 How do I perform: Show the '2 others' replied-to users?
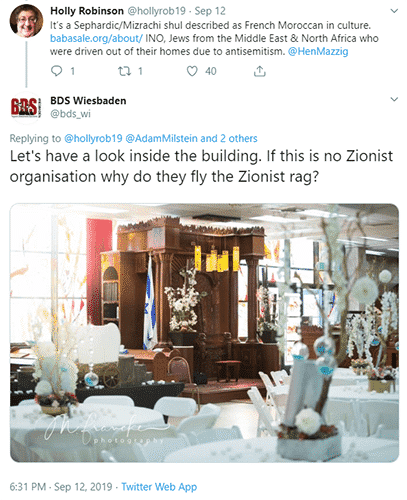pos(239,138)
